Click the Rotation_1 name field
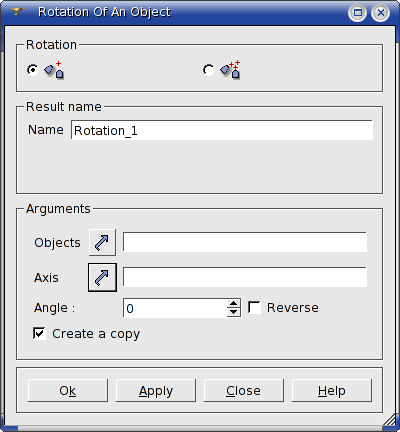 pyautogui.click(x=222, y=130)
